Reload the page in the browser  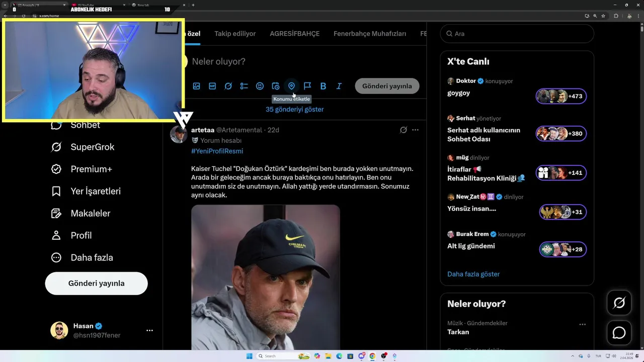pos(24,16)
